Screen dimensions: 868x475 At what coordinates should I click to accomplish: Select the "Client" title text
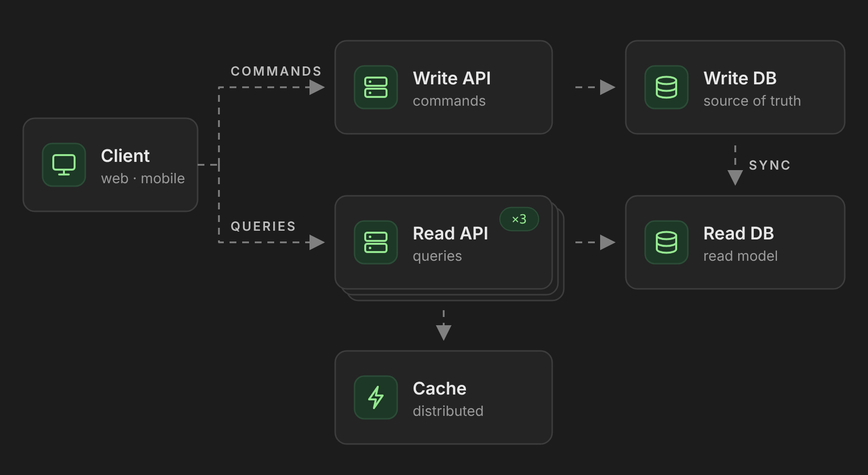click(x=125, y=156)
